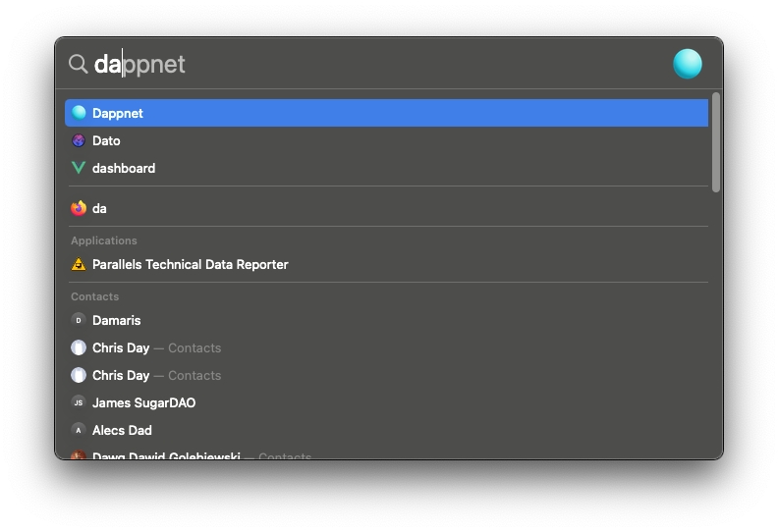This screenshot has width=778, height=532.
Task: Click the Spotlight magnifying glass icon
Action: pyautogui.click(x=78, y=64)
